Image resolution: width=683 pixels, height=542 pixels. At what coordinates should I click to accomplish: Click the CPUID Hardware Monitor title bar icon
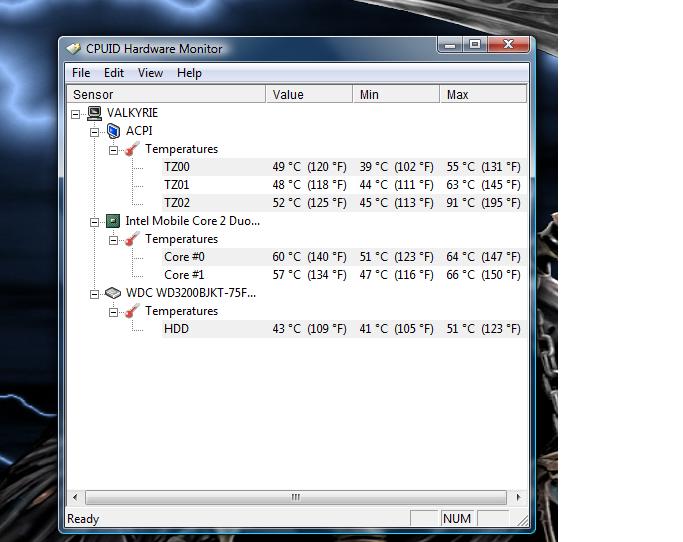pos(74,48)
